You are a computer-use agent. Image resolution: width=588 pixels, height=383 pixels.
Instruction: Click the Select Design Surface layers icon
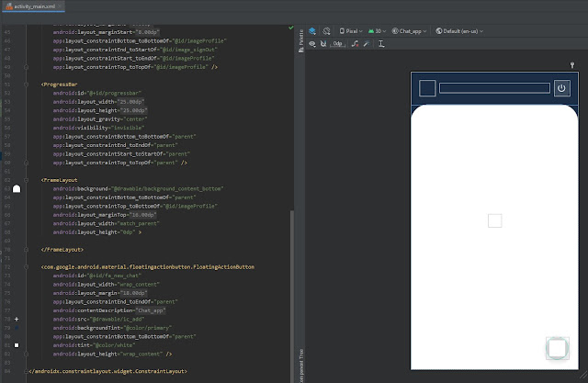tap(313, 29)
